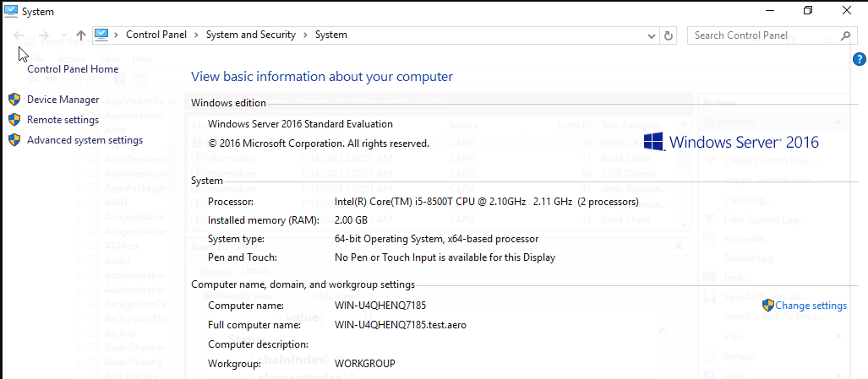The image size is (868, 379).
Task: Go to Control Panel breadcrumb
Action: 156,35
